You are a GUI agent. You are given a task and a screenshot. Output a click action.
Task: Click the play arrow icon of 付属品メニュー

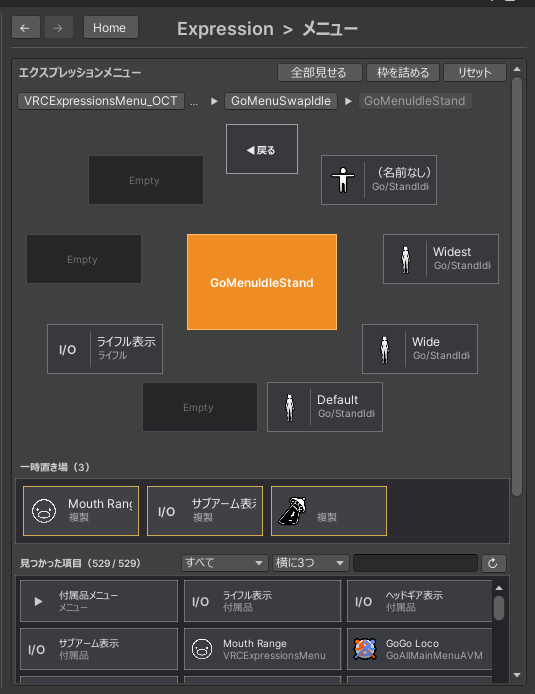pyautogui.click(x=38, y=601)
